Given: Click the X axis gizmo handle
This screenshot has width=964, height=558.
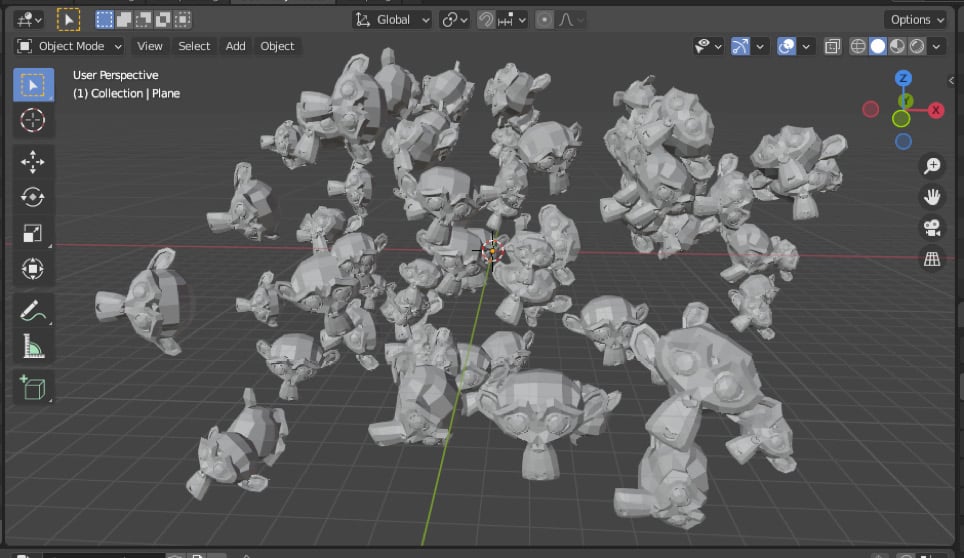Looking at the screenshot, I should point(936,111).
